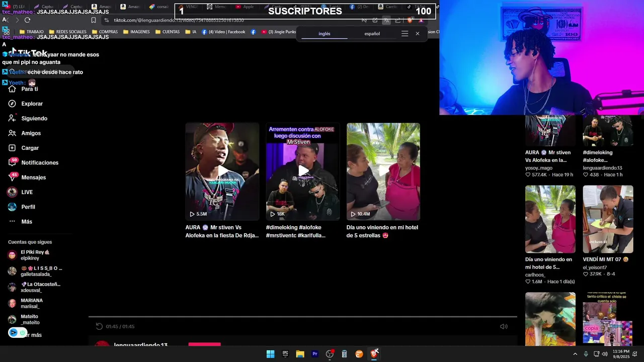Open Perfil in the sidebar
The width and height of the screenshot is (644, 362).
point(21,207)
